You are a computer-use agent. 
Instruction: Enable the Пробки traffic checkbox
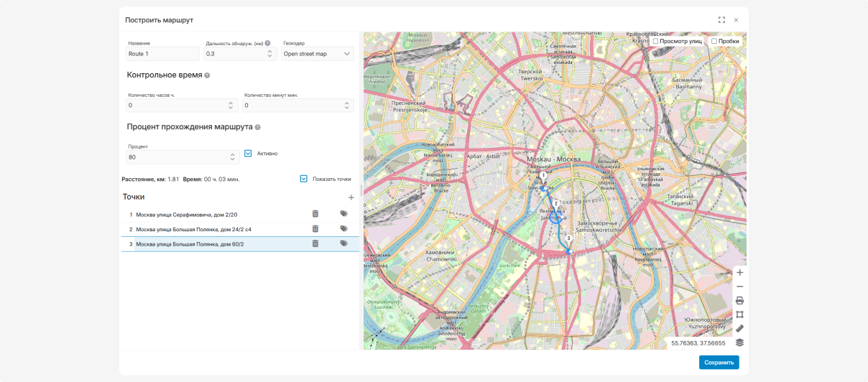pyautogui.click(x=714, y=41)
